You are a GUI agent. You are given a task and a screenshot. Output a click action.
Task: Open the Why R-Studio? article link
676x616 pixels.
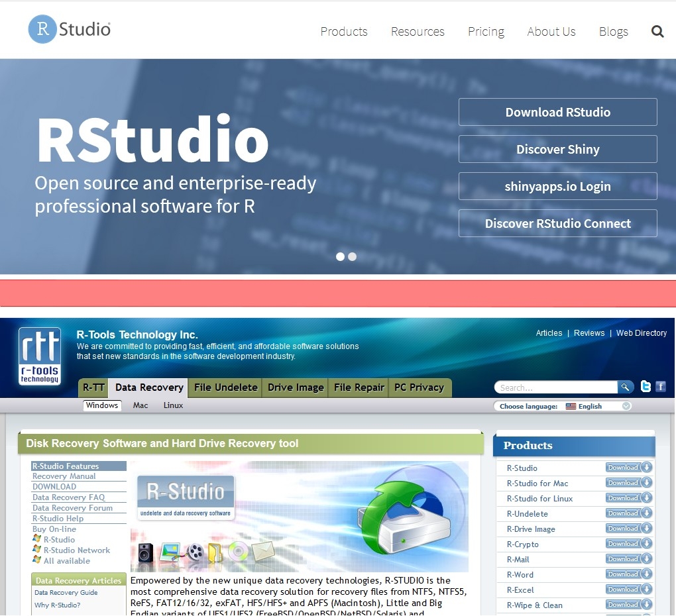58,605
